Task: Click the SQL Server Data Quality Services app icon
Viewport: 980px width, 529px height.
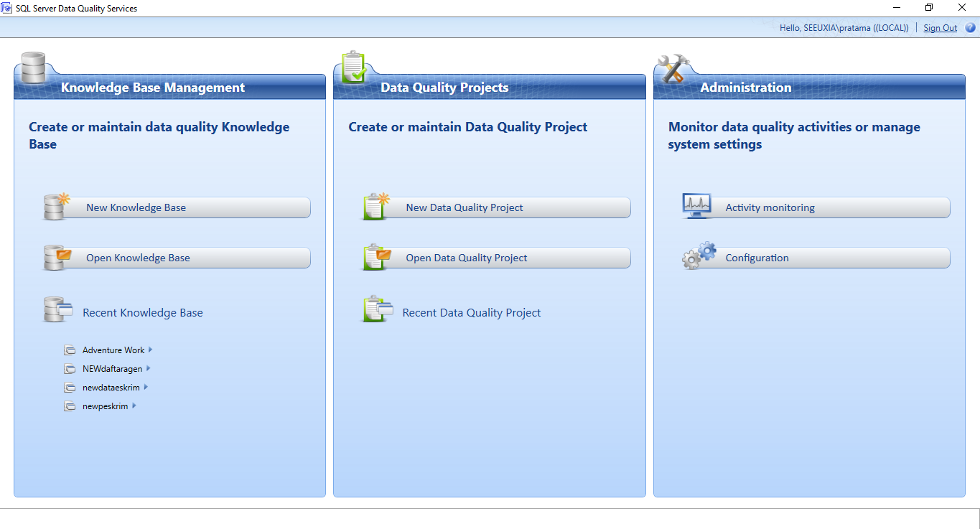Action: click(x=7, y=8)
